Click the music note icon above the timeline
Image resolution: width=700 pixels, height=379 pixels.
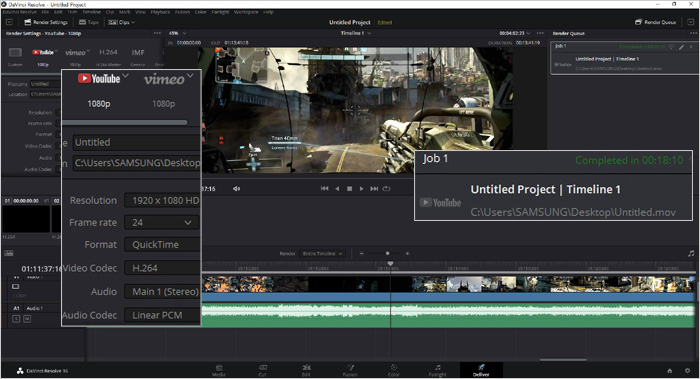pos(691,253)
